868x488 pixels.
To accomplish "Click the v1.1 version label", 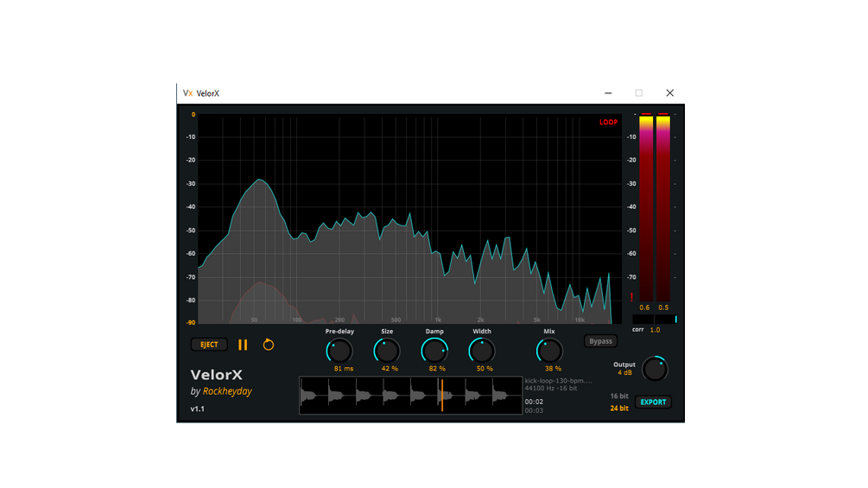I will pyautogui.click(x=198, y=409).
